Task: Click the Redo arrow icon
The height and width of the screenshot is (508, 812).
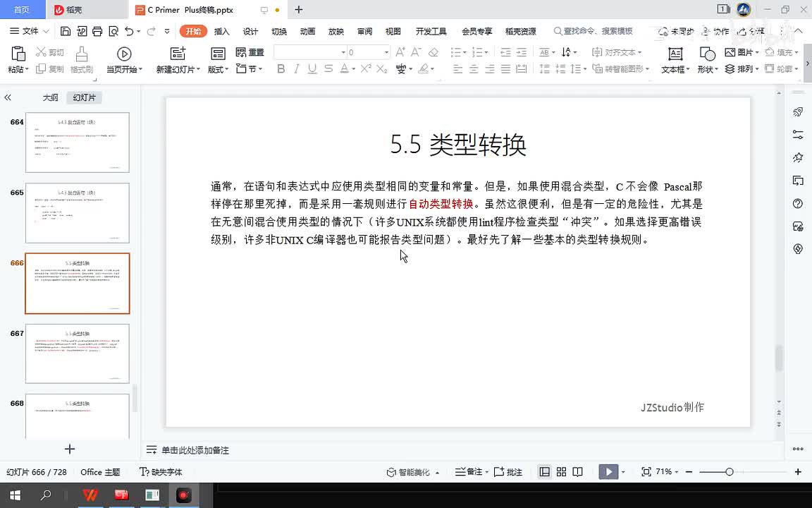Action: pyautogui.click(x=152, y=31)
